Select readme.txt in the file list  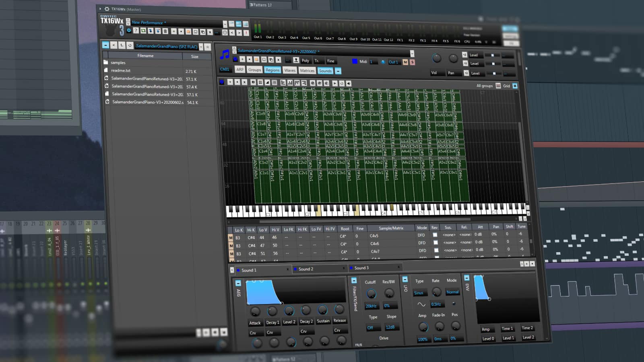click(x=121, y=70)
